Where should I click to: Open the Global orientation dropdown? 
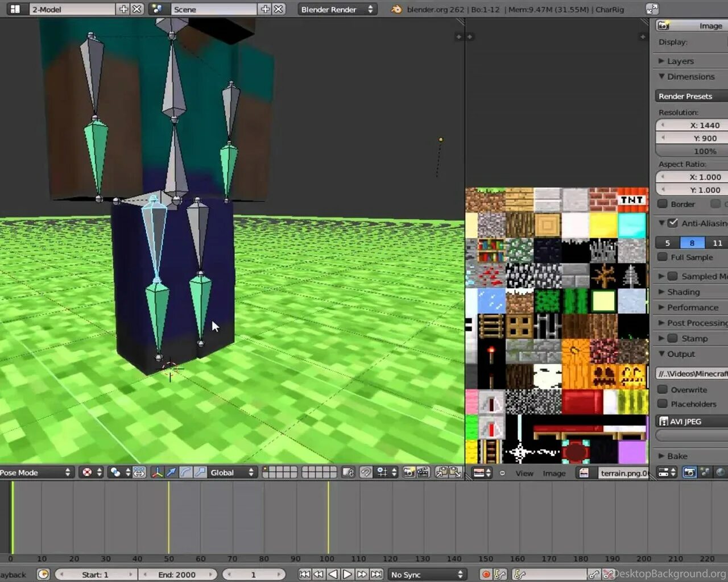coord(233,472)
